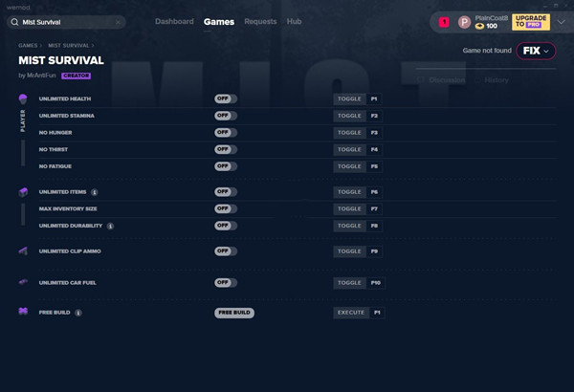Click the Free Build action button
The width and height of the screenshot is (574, 392).
pos(234,313)
